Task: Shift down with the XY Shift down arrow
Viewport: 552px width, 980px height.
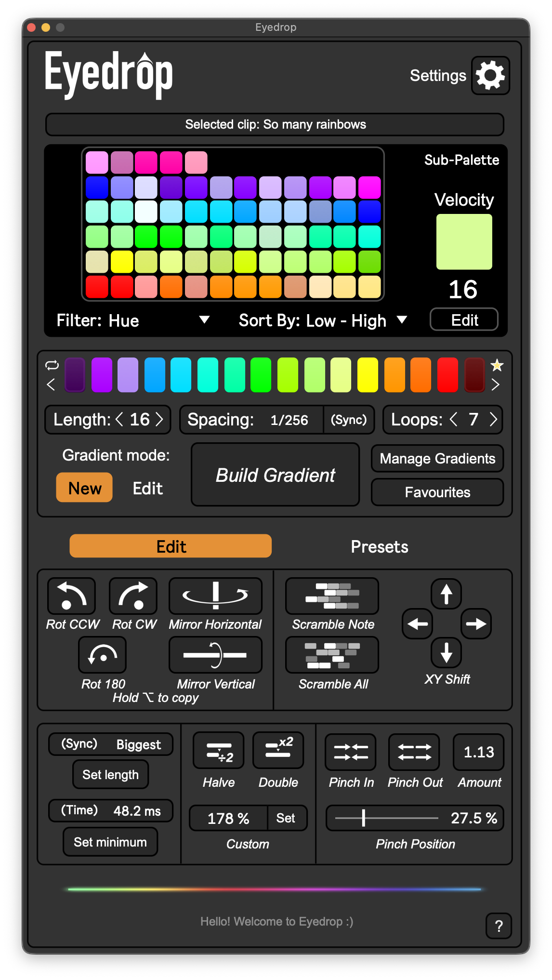Action: [x=447, y=652]
